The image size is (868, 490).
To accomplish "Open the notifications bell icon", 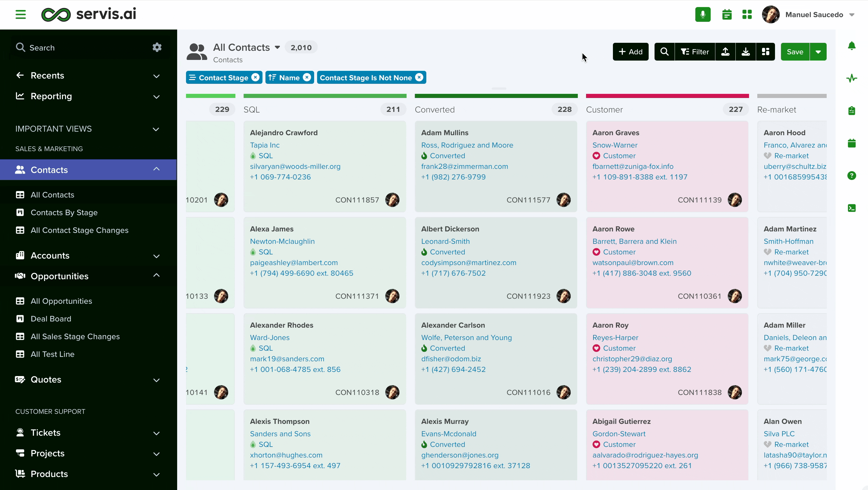I will click(851, 46).
